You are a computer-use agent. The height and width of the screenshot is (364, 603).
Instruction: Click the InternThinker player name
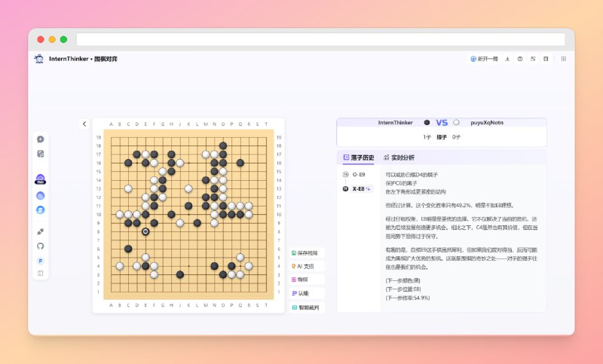point(395,123)
